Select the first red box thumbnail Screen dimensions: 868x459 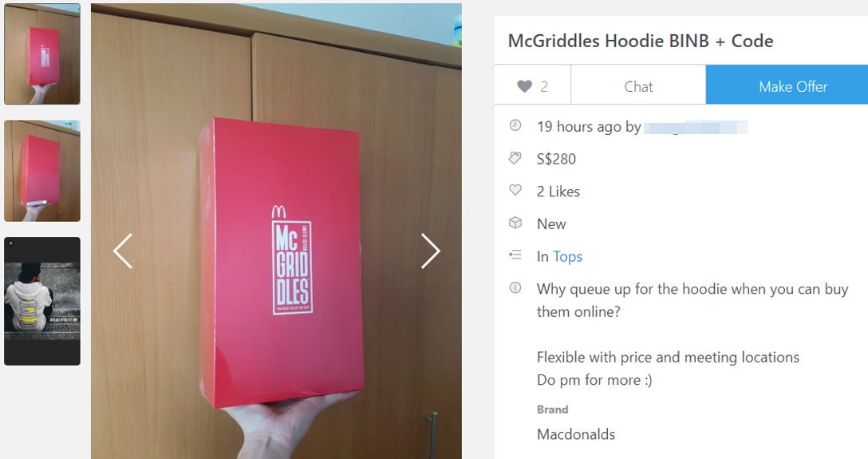click(42, 54)
